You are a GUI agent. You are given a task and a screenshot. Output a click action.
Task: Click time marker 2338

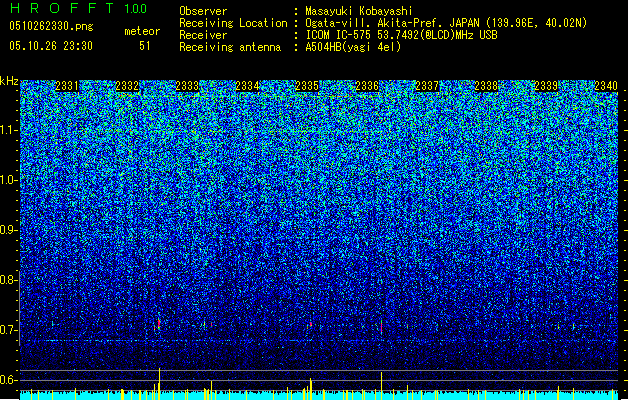click(486, 86)
